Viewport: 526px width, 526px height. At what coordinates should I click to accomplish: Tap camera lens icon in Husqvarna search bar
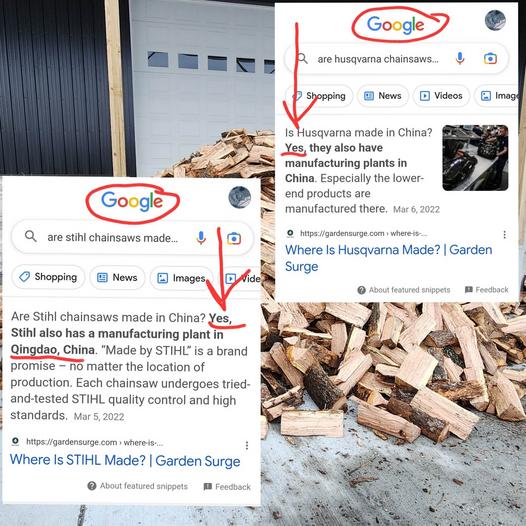click(490, 59)
